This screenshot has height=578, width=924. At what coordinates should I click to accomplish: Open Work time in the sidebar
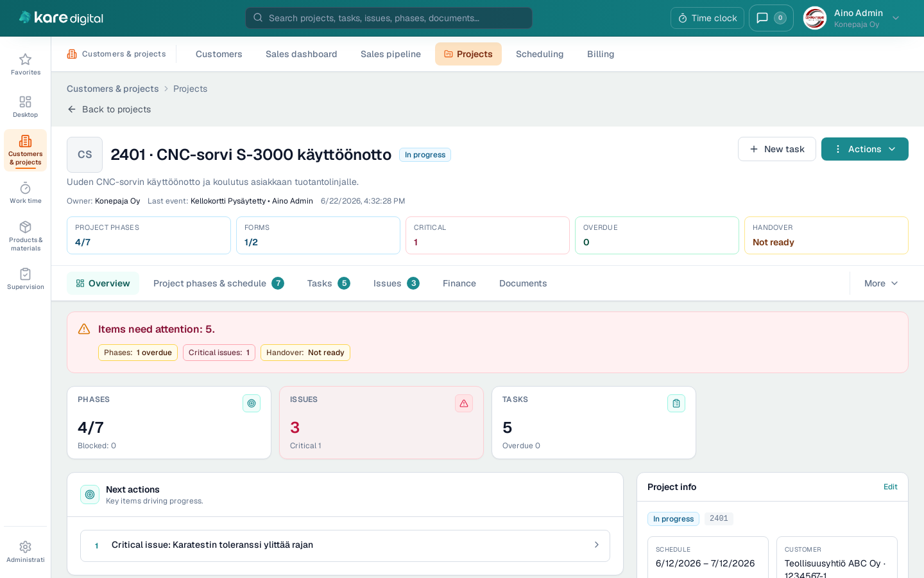(26, 193)
